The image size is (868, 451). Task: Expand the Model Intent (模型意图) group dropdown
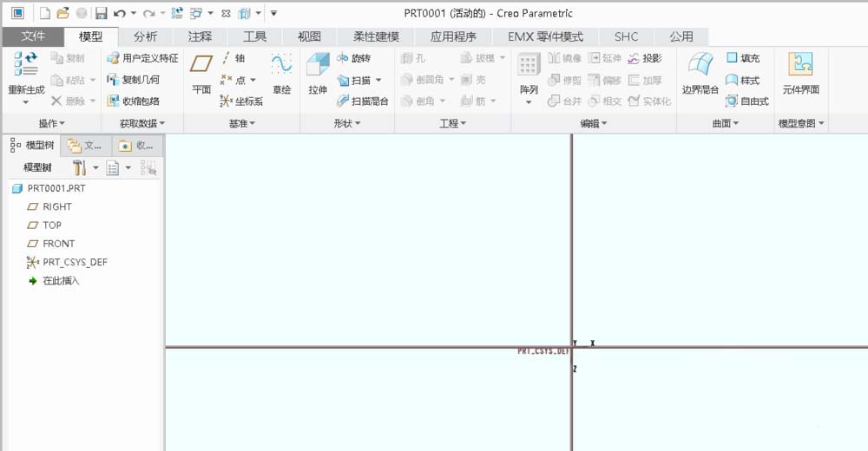tap(801, 123)
